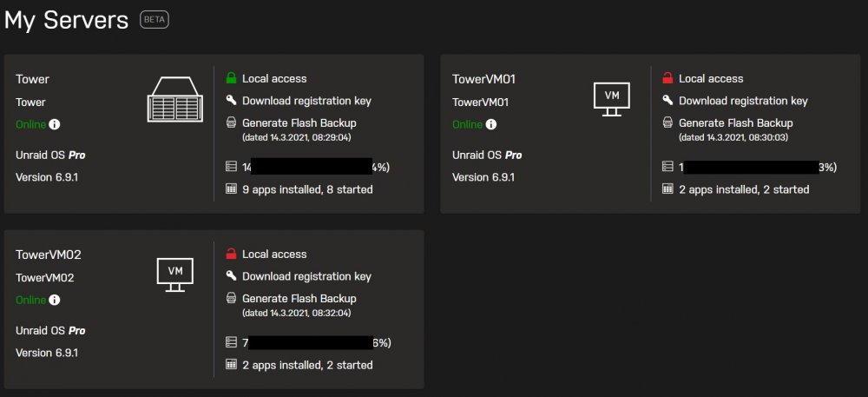The height and width of the screenshot is (397, 868).
Task: Click backup date 'dated 14.3.2021, 08:29:04'
Action: pyautogui.click(x=297, y=137)
